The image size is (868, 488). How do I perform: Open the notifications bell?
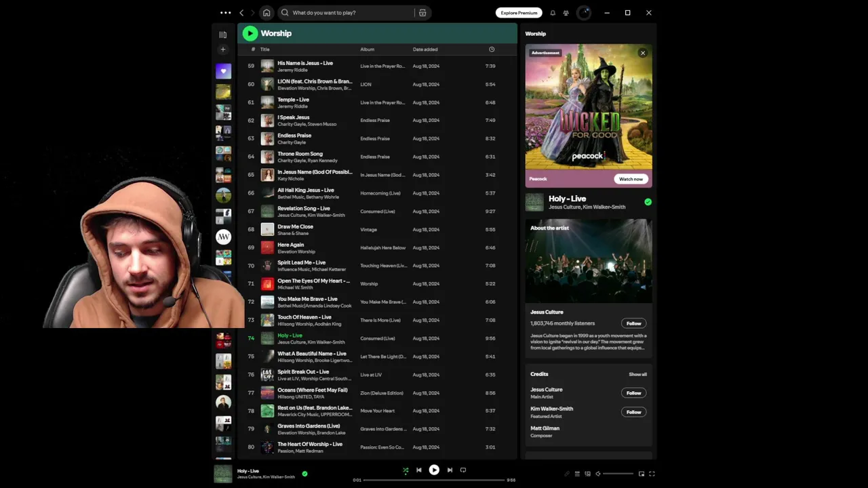coord(553,13)
